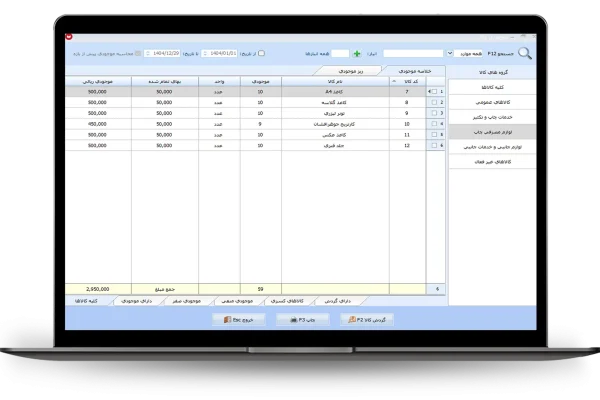Select the item name in code 8 row
This screenshot has width=600, height=400.
coord(335,103)
